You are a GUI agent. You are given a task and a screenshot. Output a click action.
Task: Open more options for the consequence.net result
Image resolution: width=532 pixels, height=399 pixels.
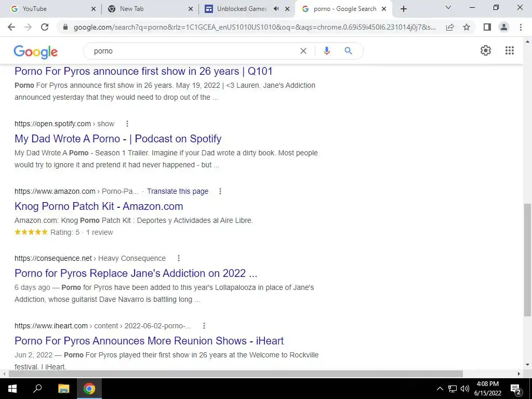[179, 259]
